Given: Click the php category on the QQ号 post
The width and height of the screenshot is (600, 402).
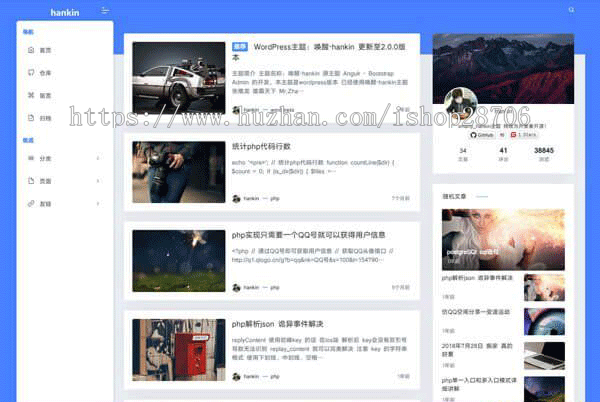Looking at the screenshot, I should (275, 288).
